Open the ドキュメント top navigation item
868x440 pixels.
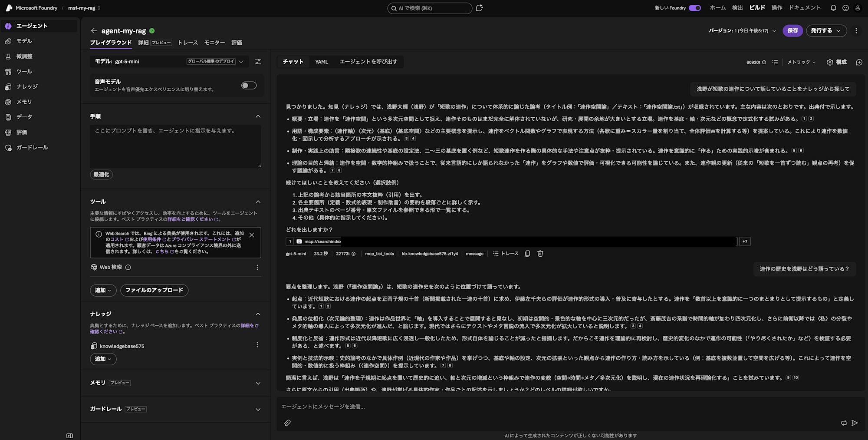pos(805,8)
